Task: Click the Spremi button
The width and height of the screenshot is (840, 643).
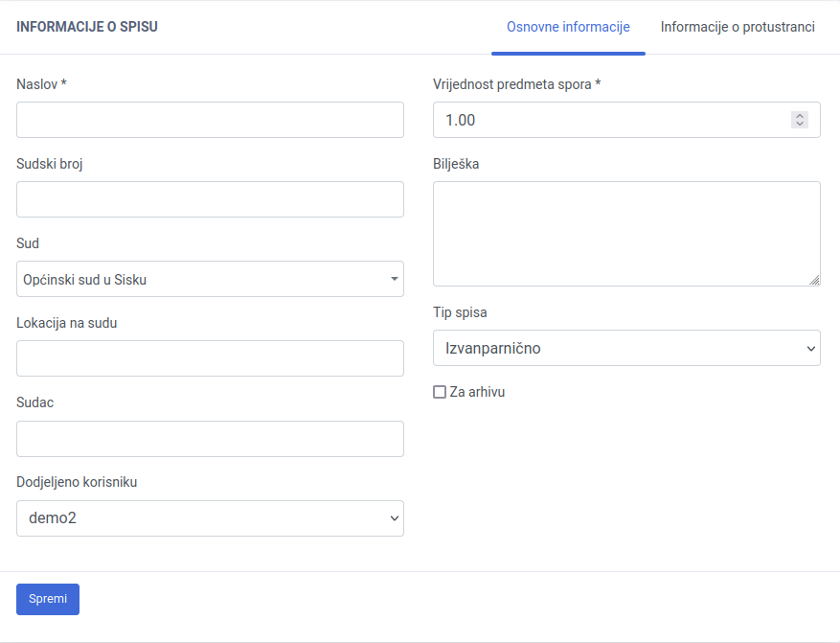Action: (48, 599)
